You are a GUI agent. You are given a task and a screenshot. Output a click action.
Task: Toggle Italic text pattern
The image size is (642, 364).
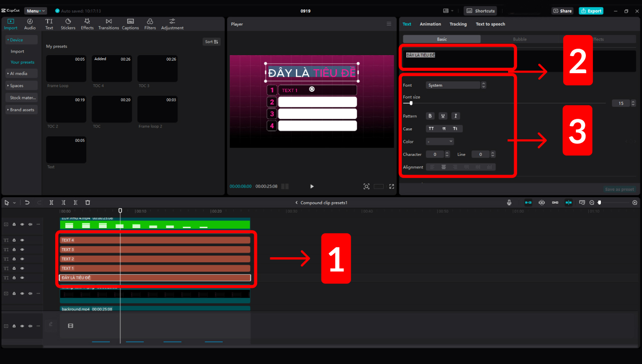point(455,116)
